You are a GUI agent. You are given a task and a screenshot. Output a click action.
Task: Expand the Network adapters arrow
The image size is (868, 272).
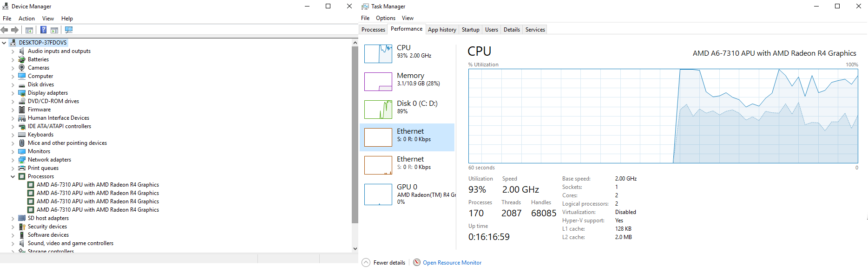[x=13, y=160]
